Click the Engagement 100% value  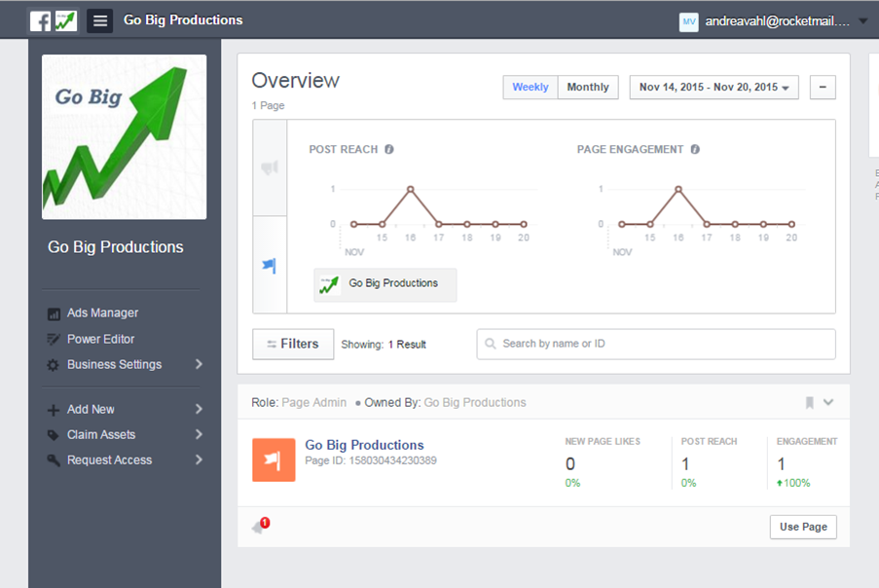tap(793, 483)
